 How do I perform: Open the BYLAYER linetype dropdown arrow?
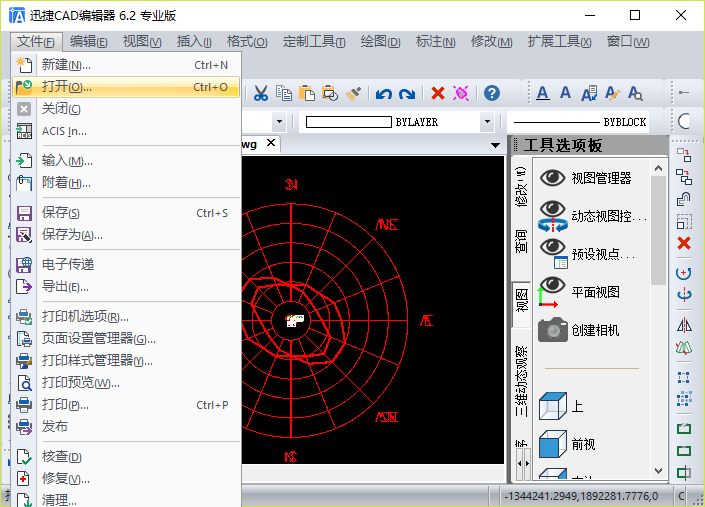coord(487,122)
